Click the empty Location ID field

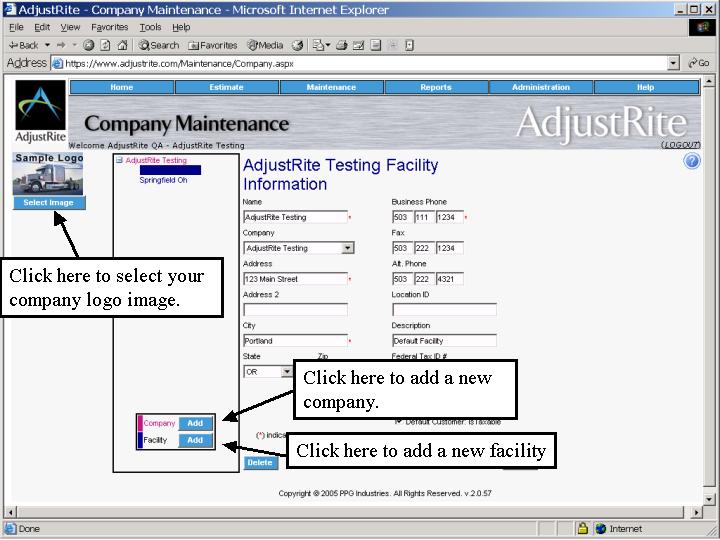coord(444,309)
